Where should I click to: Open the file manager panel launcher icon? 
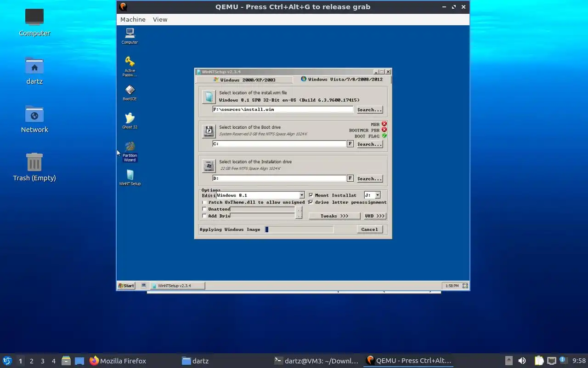tap(66, 361)
